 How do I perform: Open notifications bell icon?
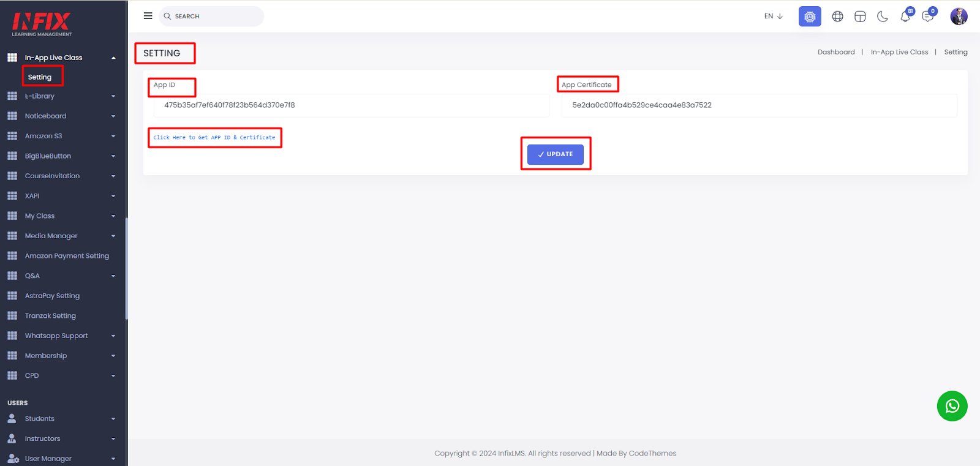[906, 16]
